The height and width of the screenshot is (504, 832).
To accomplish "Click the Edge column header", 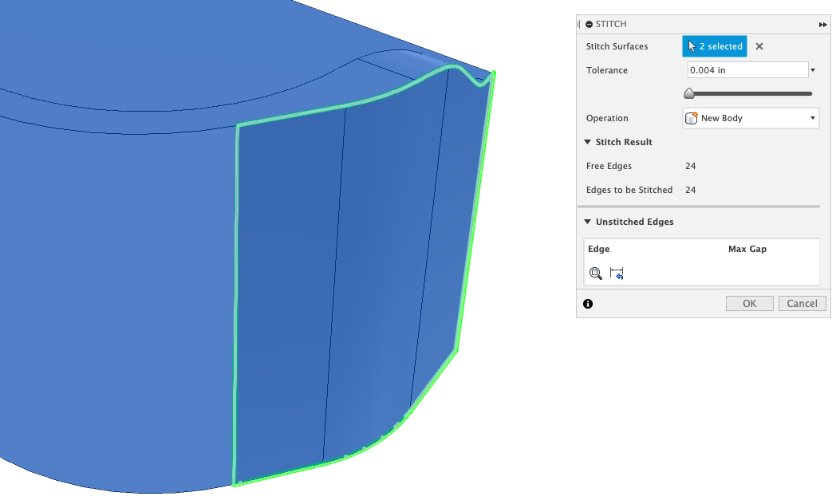I will coord(598,249).
